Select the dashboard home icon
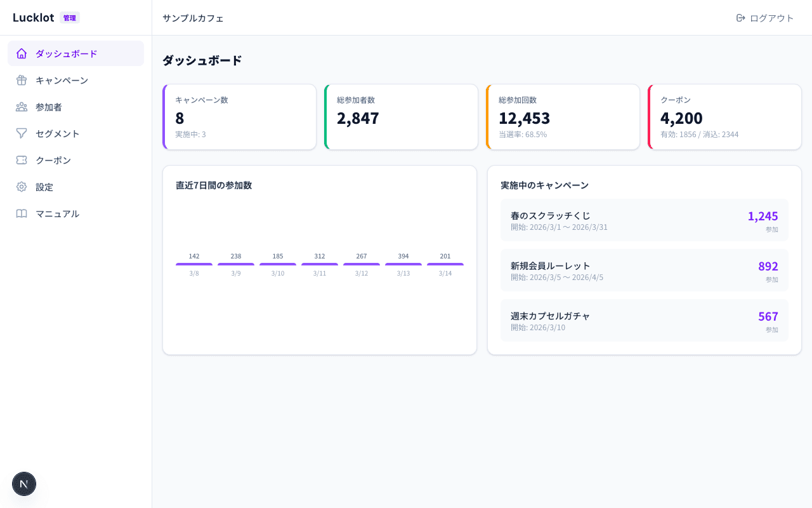 (22, 53)
